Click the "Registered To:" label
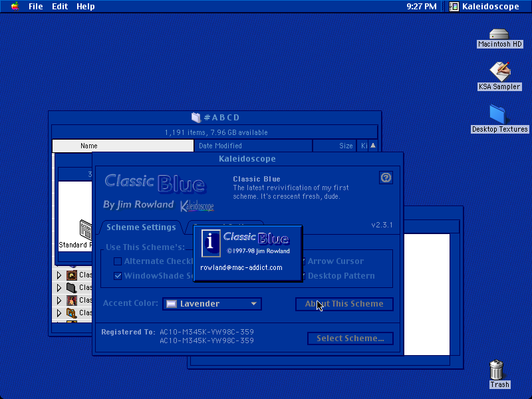This screenshot has width=532, height=399. tap(128, 332)
